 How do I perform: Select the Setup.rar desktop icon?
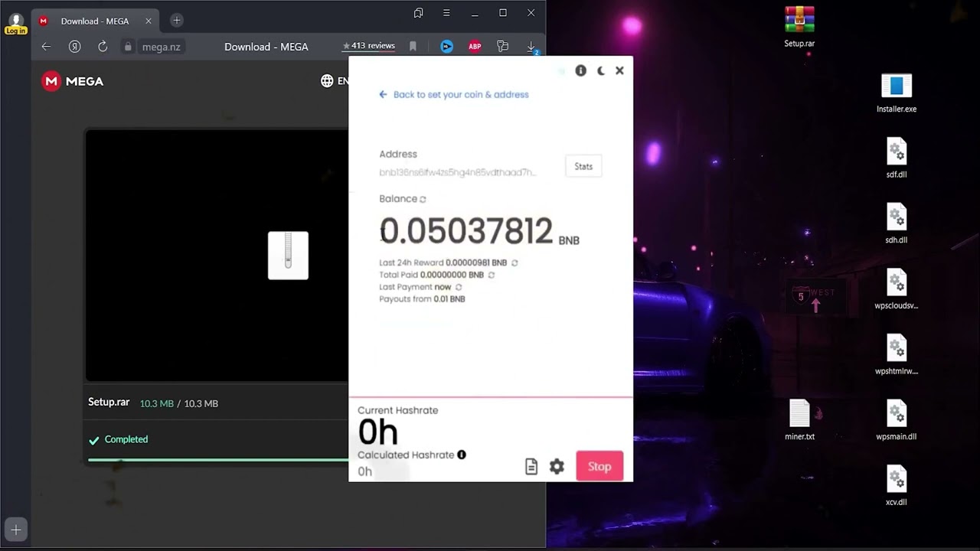(799, 27)
